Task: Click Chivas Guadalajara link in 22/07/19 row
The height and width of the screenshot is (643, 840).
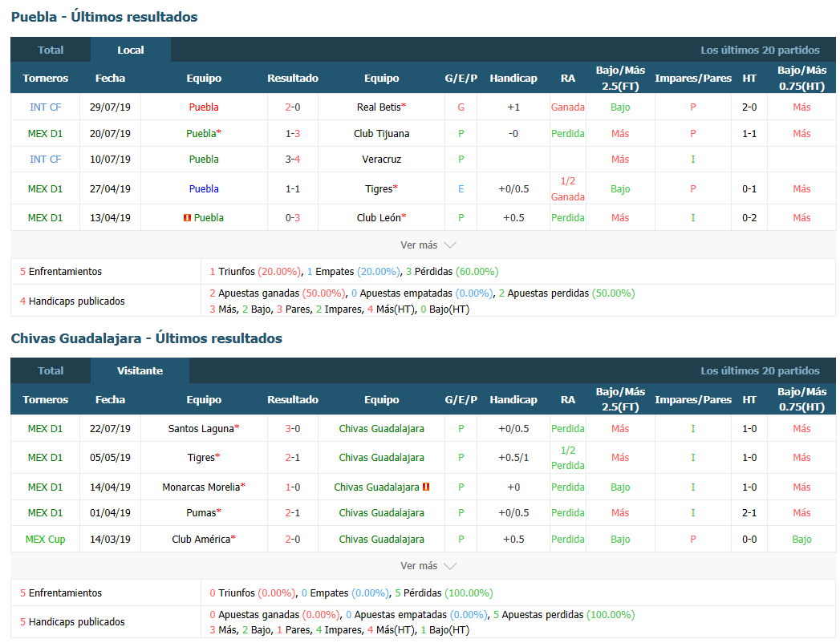Action: pyautogui.click(x=381, y=428)
